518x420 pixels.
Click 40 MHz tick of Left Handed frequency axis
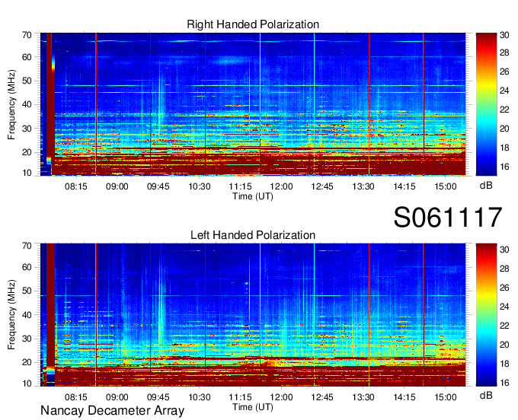(27, 315)
